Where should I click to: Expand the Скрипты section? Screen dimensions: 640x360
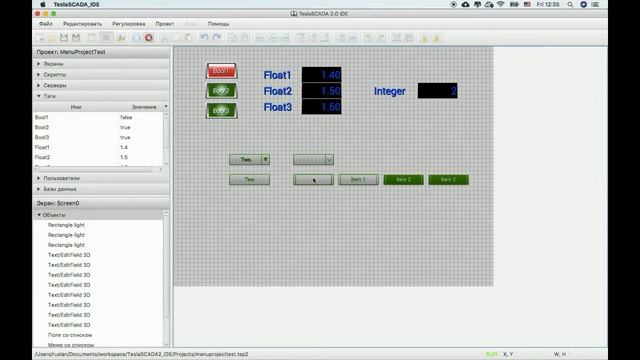pyautogui.click(x=39, y=75)
